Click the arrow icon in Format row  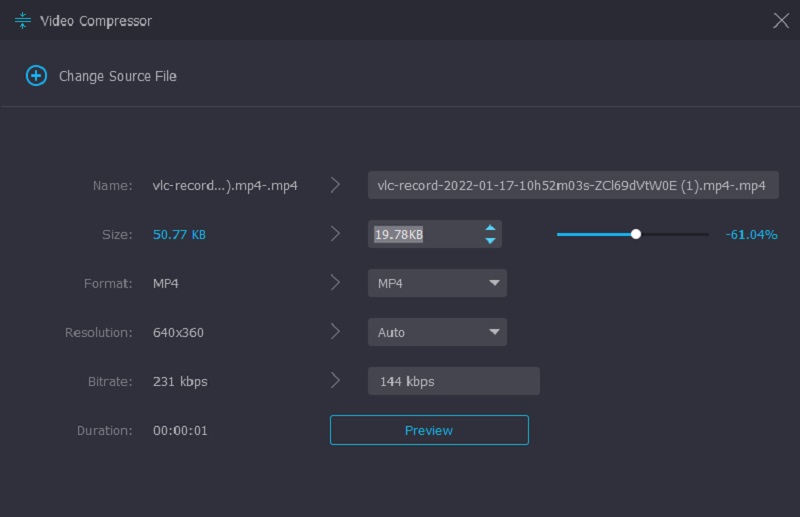click(x=335, y=283)
